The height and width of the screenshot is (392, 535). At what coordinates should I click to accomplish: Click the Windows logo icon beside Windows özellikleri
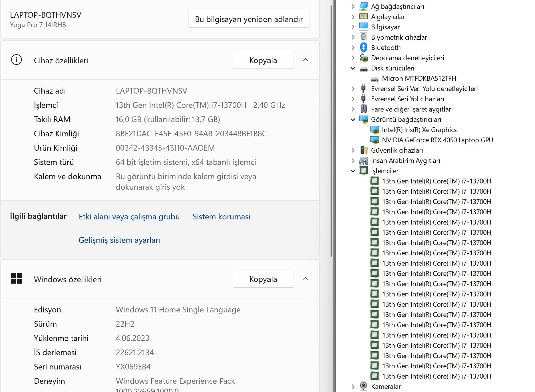click(x=16, y=278)
